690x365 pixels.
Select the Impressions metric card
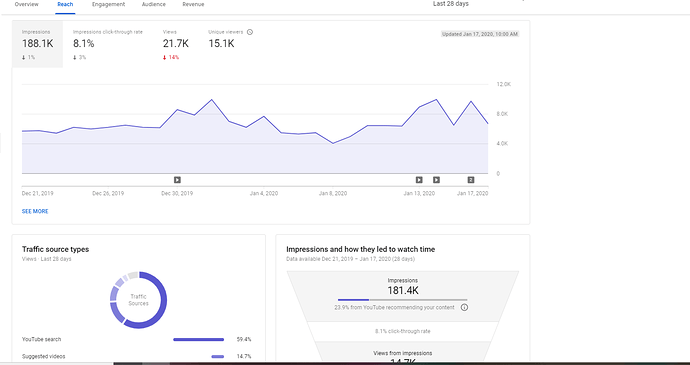tap(37, 44)
